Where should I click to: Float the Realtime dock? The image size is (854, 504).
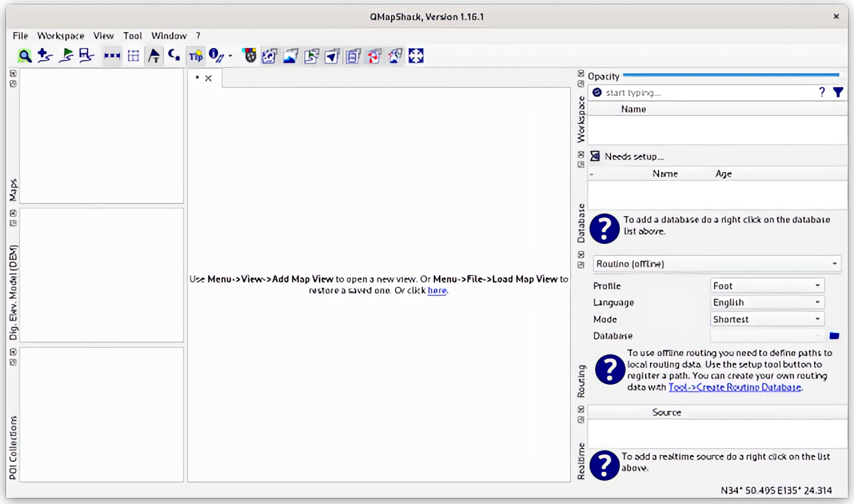(x=581, y=420)
